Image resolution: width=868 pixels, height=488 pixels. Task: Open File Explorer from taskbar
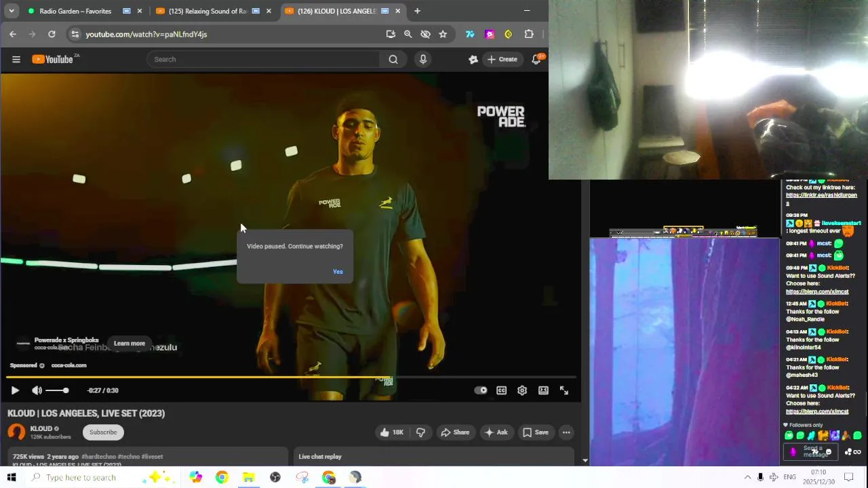248,477
